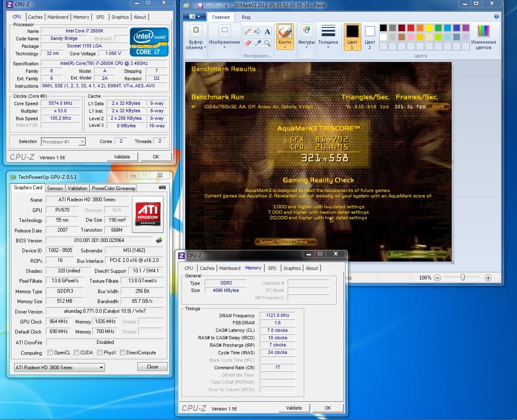Viewport: 517px width, 420px height.
Task: Click the Кисти brush icon
Action: coord(285,31)
